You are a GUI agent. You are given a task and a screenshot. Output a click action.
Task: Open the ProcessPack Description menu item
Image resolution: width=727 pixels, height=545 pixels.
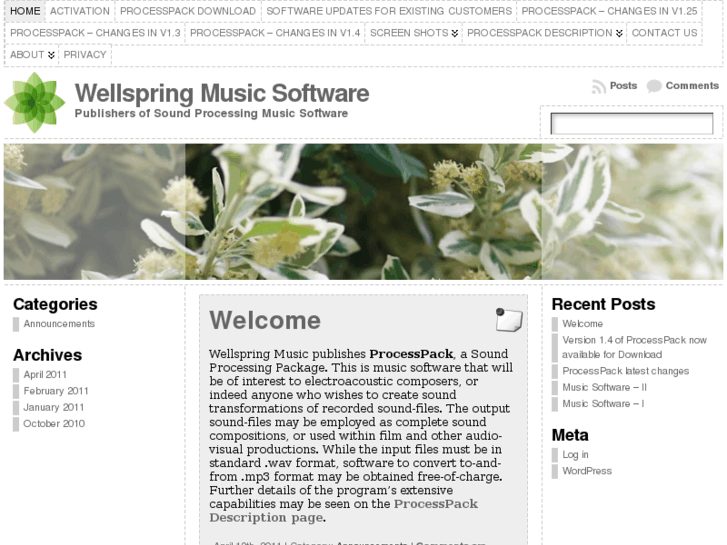[540, 33]
